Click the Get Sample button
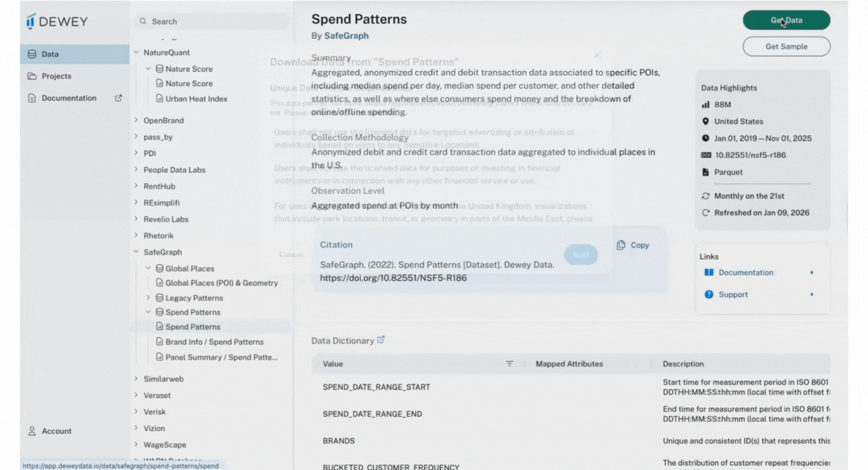This screenshot has height=470, width=868. 787,46
